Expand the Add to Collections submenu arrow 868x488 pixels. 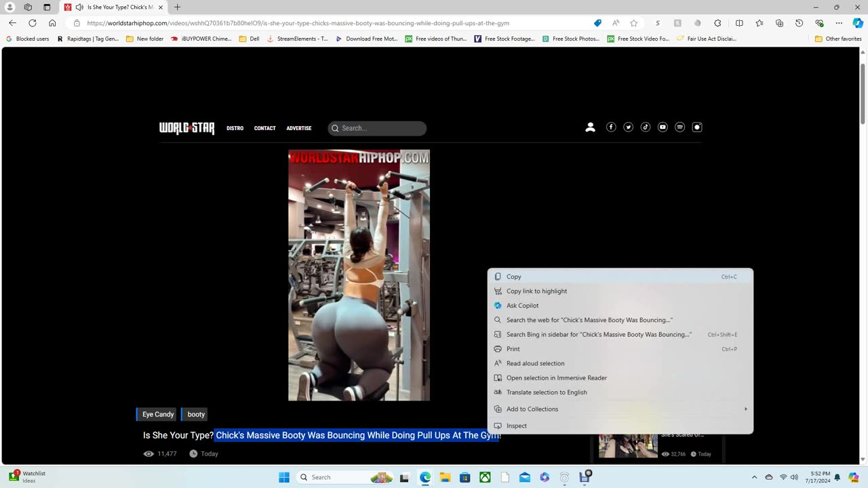[x=745, y=409]
